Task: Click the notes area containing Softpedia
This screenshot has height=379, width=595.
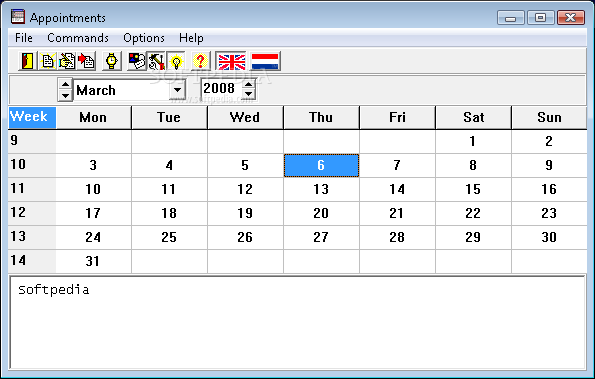Action: pos(298,323)
